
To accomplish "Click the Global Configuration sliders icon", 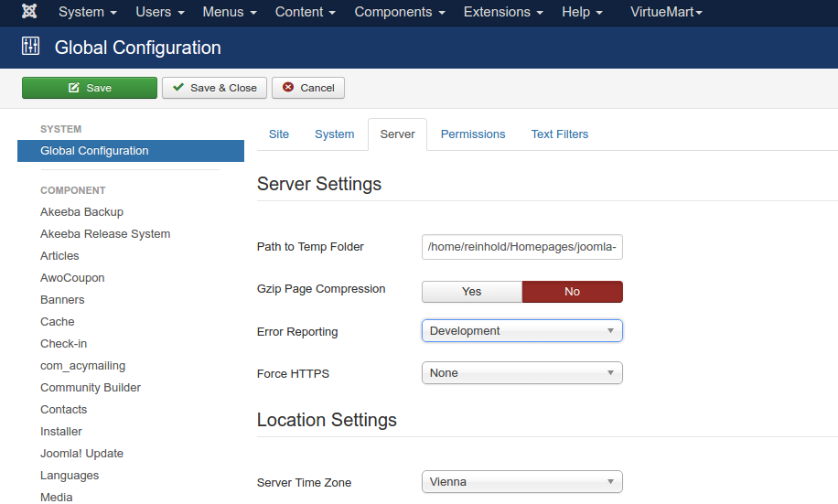I will tap(30, 47).
